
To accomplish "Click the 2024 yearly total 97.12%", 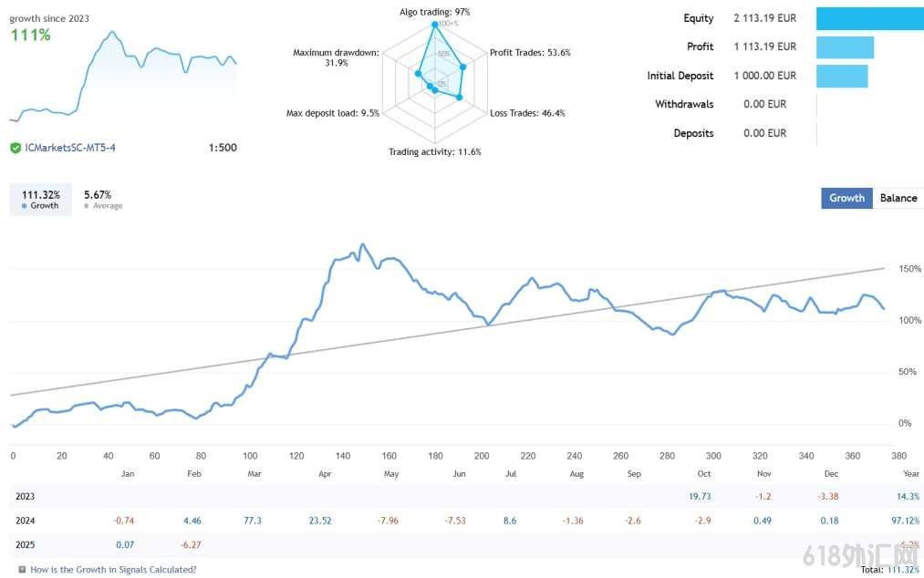I will [905, 521].
